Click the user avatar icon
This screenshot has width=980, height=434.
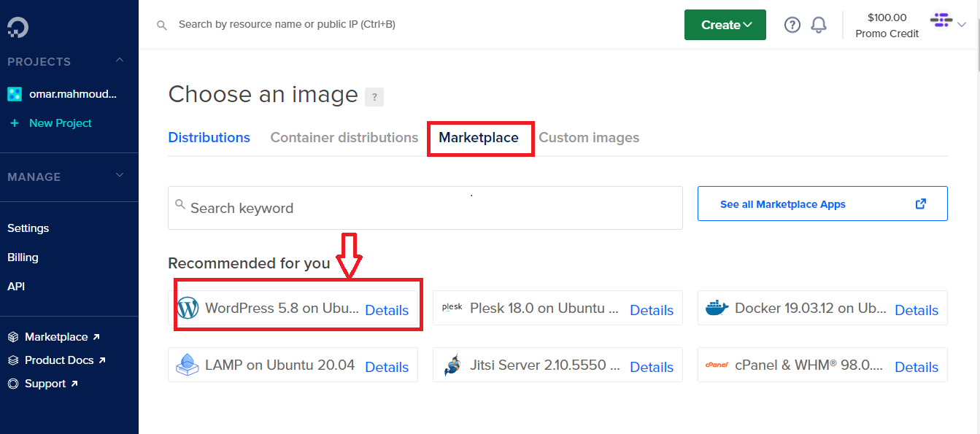point(941,20)
